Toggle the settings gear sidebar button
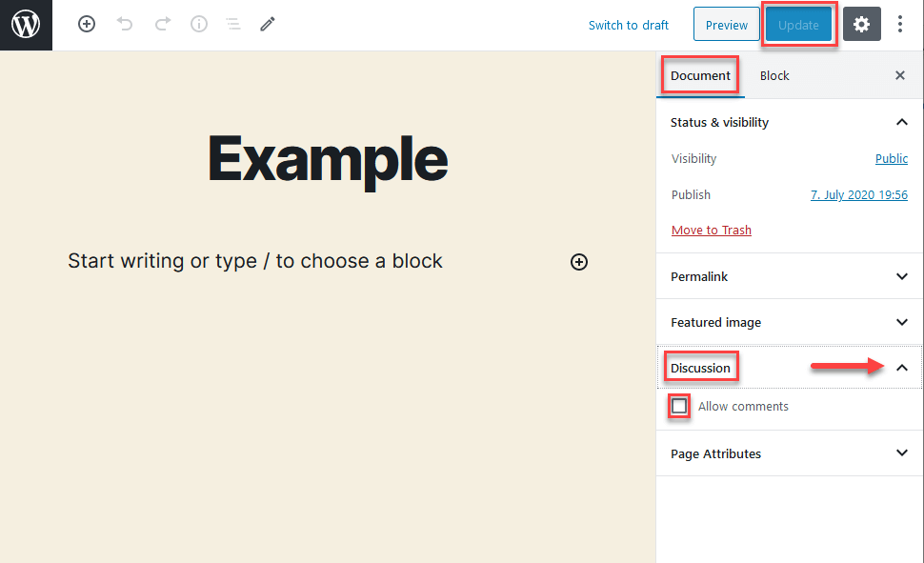 pyautogui.click(x=861, y=25)
